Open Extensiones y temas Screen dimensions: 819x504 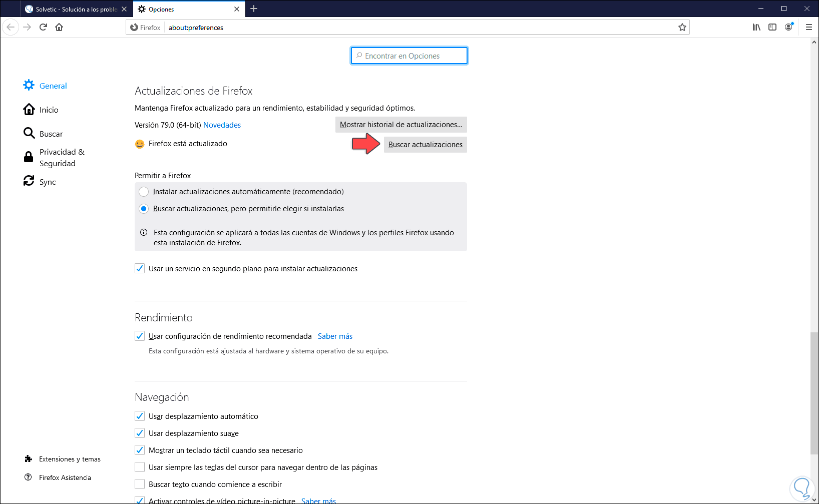pos(63,459)
